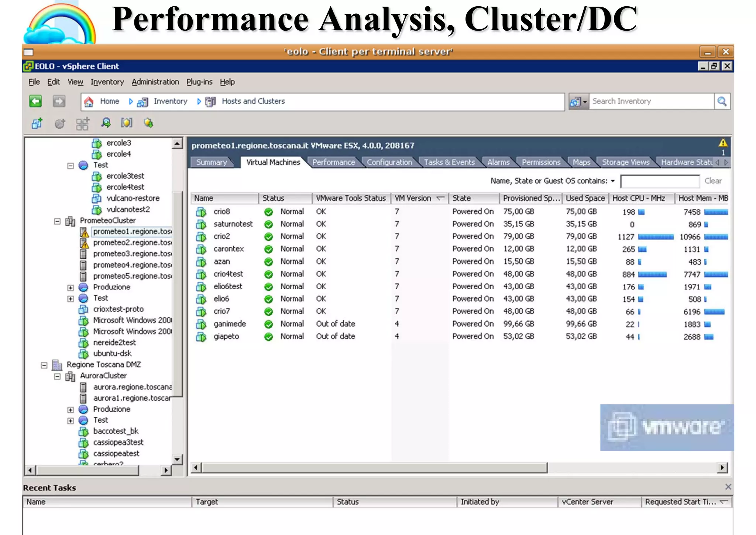Select saturnotest row name
This screenshot has width=756, height=535.
click(233, 224)
